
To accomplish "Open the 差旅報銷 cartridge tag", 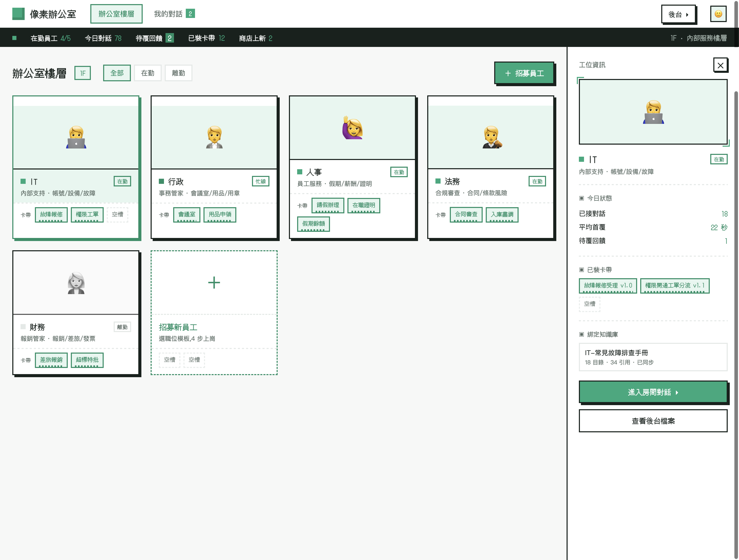I will pyautogui.click(x=51, y=360).
